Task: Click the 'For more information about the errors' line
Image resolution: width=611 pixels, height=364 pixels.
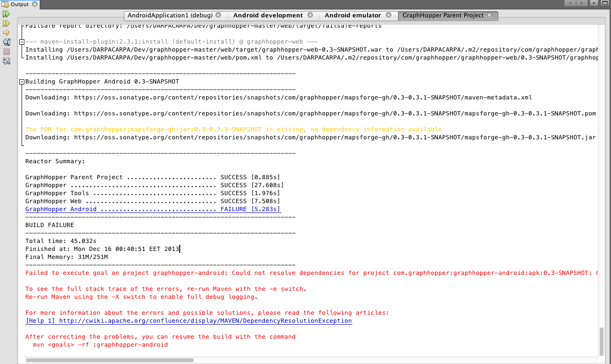Action: (x=207, y=313)
